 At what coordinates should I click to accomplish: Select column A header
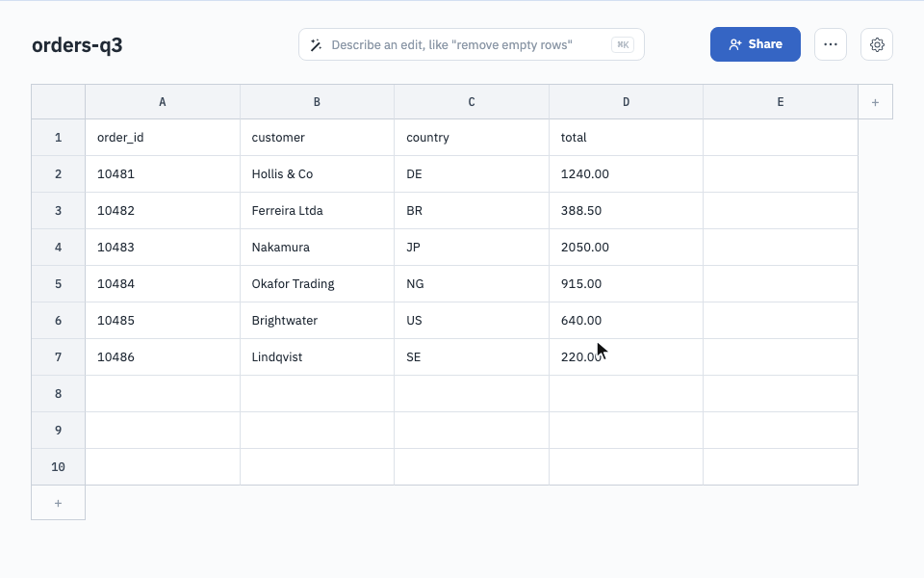163,102
